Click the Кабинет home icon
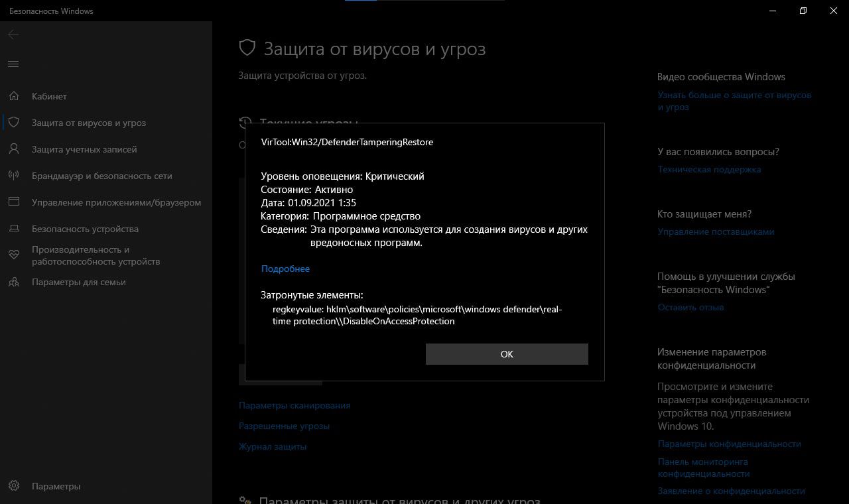849x504 pixels. 14,96
